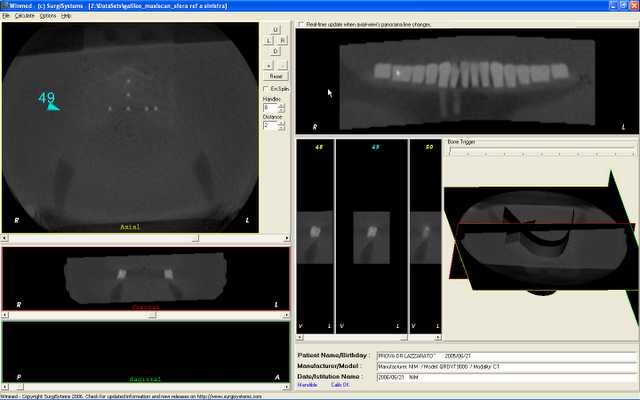
Task: Click the coronal view panel
Action: [146, 279]
